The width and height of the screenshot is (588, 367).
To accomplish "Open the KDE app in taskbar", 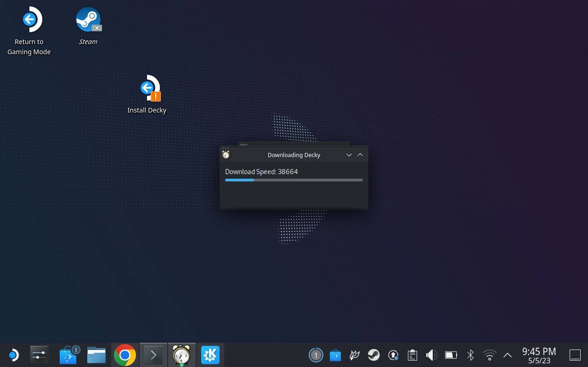I will click(x=210, y=355).
